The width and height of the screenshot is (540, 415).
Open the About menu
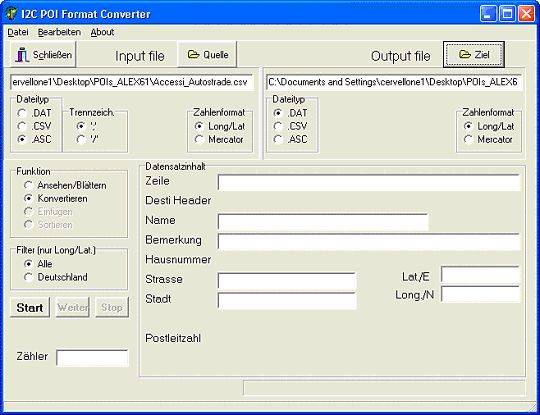[x=102, y=32]
